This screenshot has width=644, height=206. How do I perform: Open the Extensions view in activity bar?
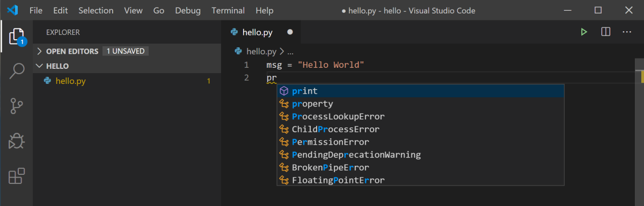(17, 176)
